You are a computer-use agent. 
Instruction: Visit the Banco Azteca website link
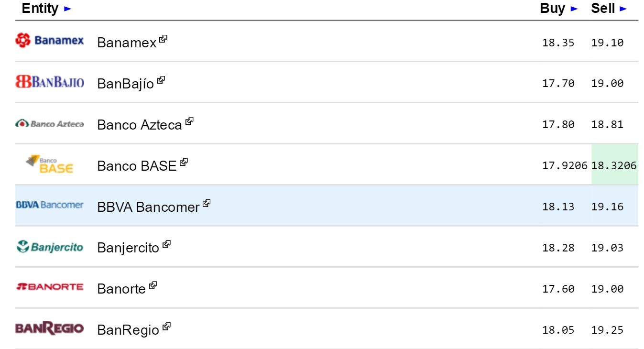tap(139, 125)
